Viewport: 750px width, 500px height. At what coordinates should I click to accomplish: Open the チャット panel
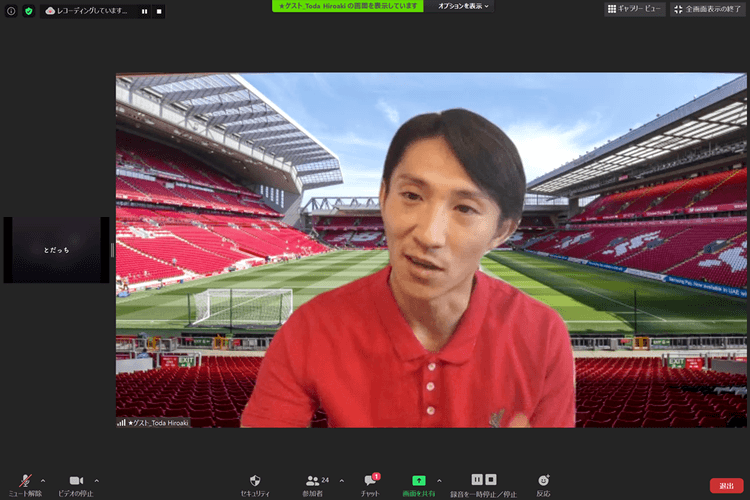tap(370, 485)
